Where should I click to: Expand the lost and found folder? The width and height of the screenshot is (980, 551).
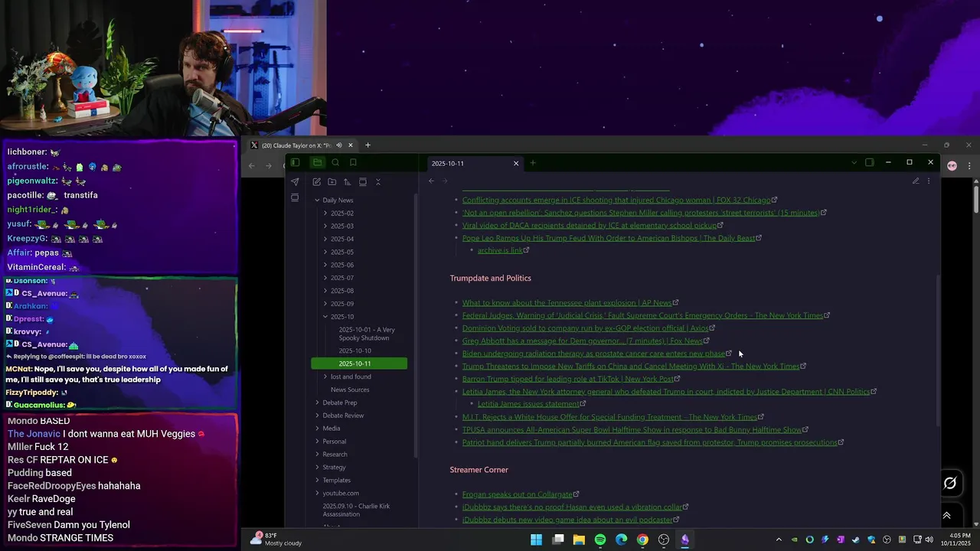(x=325, y=377)
